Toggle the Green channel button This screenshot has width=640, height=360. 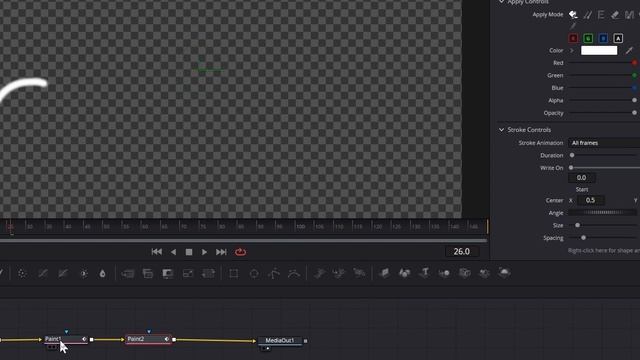point(588,38)
